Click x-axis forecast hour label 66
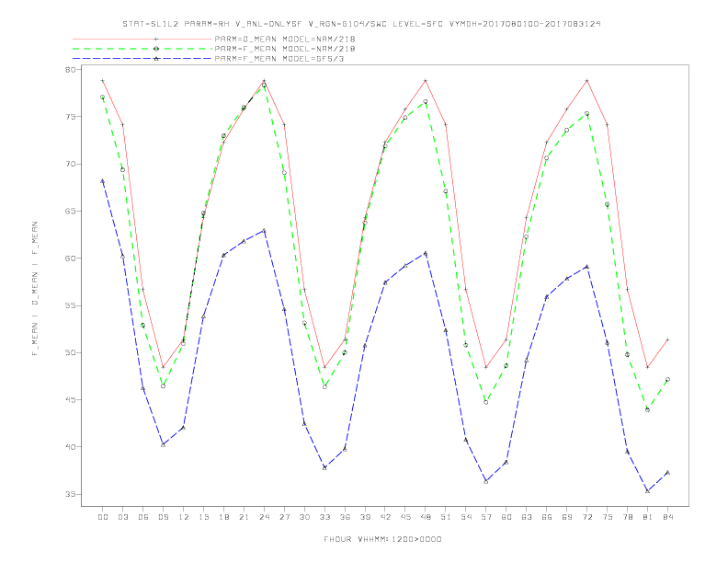The image size is (728, 563). click(x=547, y=517)
